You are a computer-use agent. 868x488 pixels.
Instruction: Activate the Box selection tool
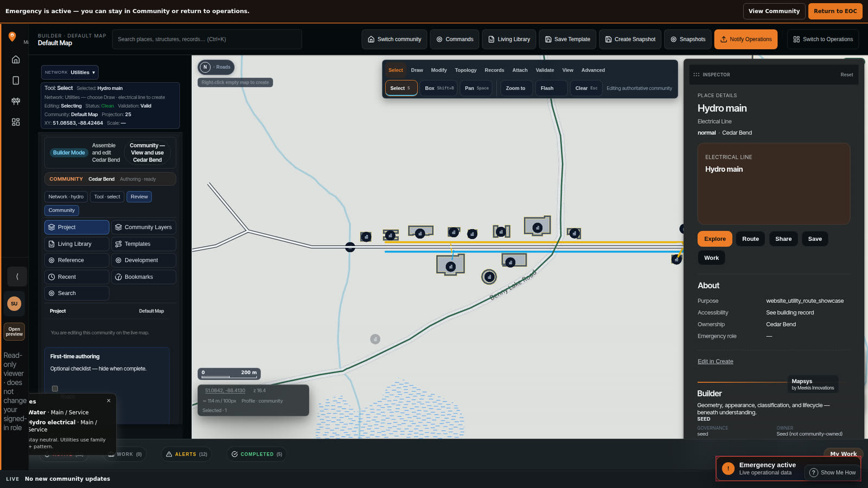pyautogui.click(x=439, y=88)
